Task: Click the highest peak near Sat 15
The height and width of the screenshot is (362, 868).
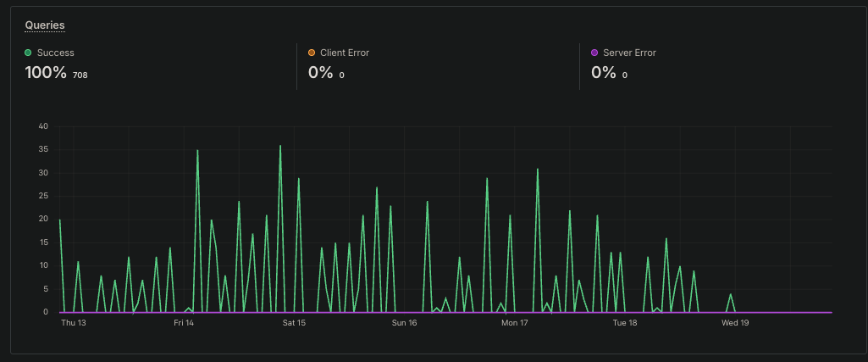Action: [280, 146]
